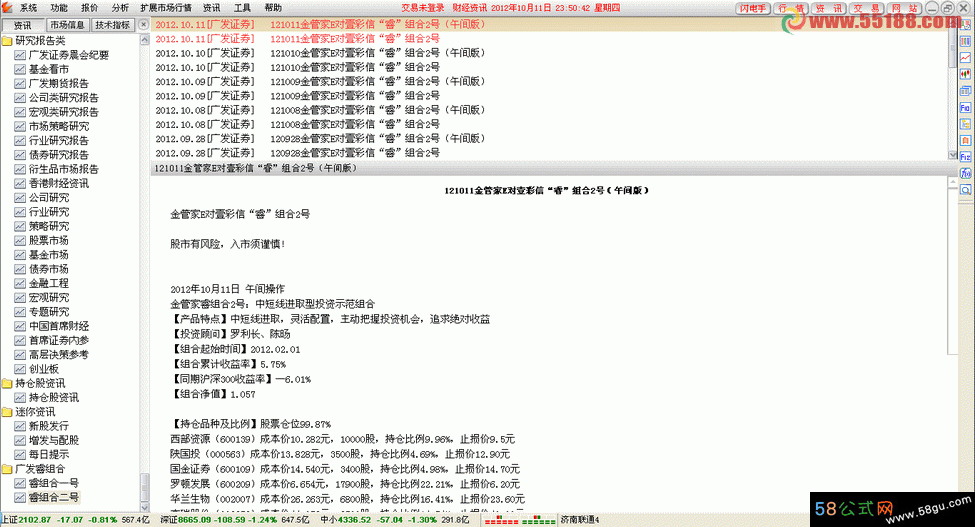Select 香港财经资讯 tree item
The width and height of the screenshot is (975, 527).
pyautogui.click(x=58, y=183)
